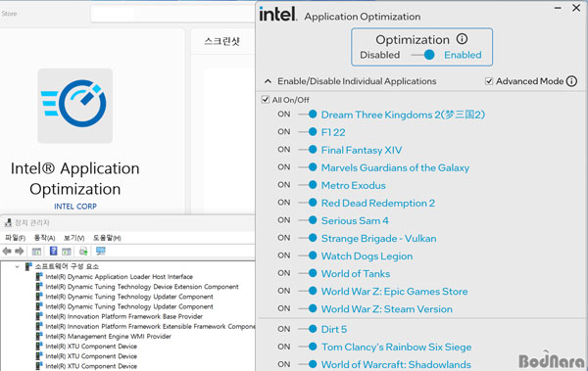Click the Final Fantasy XIV application link
The image size is (588, 371).
(362, 150)
